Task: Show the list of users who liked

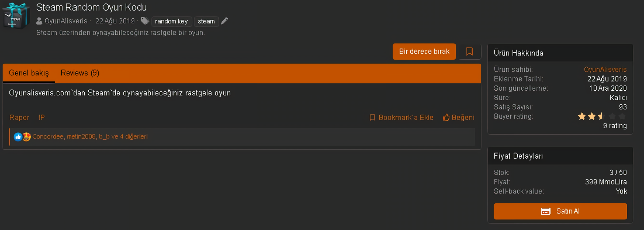Action: coord(90,136)
